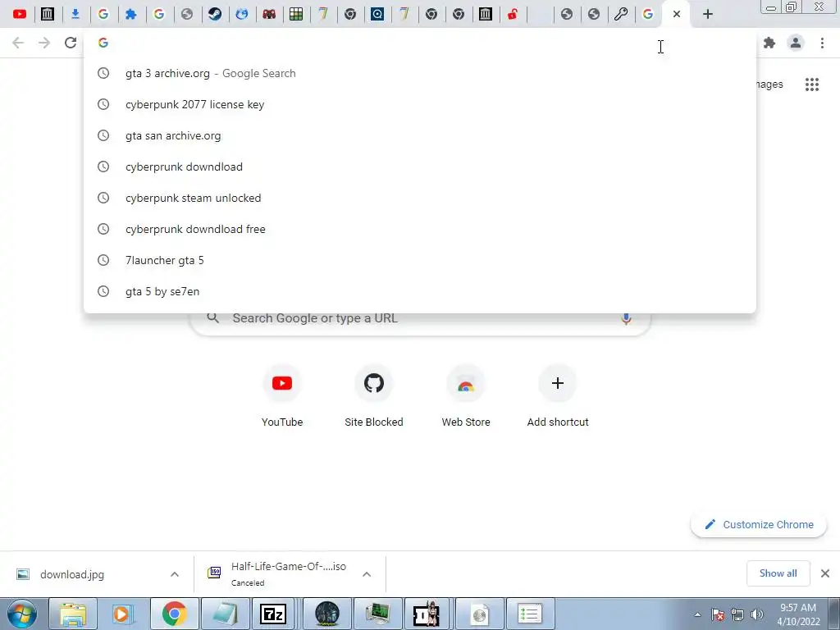Close the downloads bar
Viewport: 840px width, 630px height.
click(825, 573)
